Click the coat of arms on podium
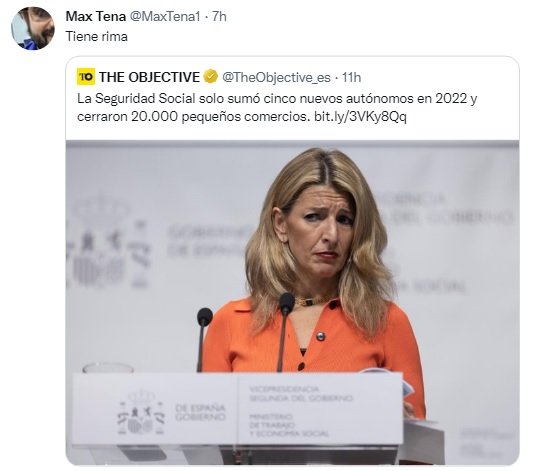Image resolution: width=533 pixels, height=471 pixels. coord(140,414)
